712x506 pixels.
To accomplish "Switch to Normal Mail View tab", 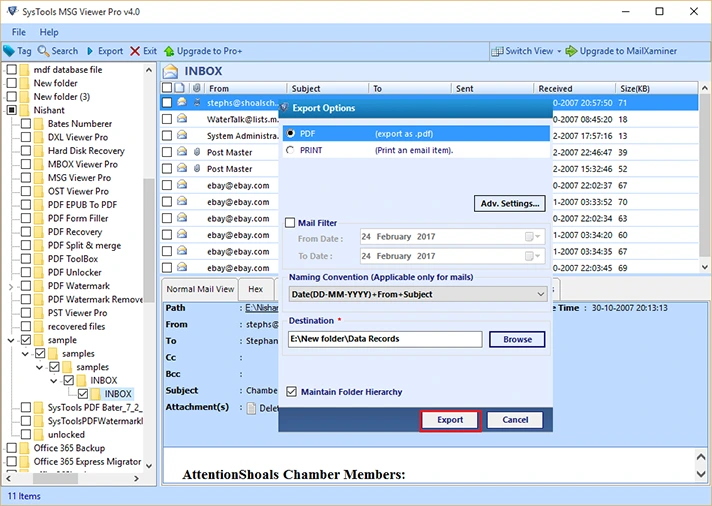I will (200, 289).
